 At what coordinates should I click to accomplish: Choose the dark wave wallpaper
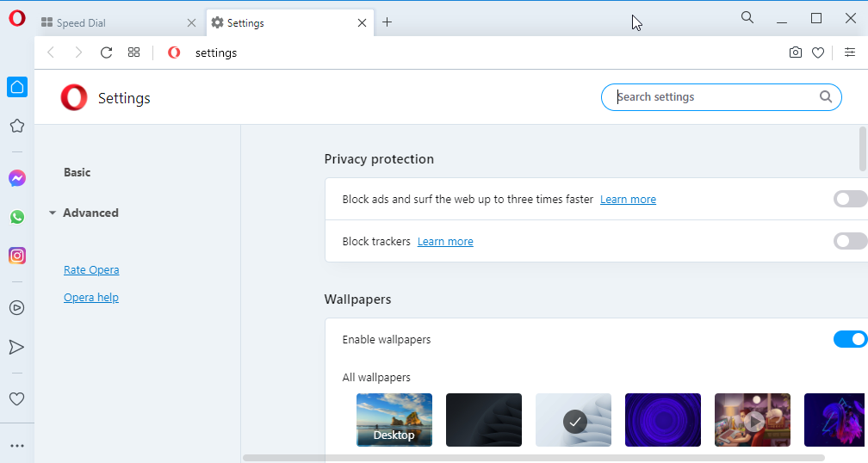[x=484, y=420]
